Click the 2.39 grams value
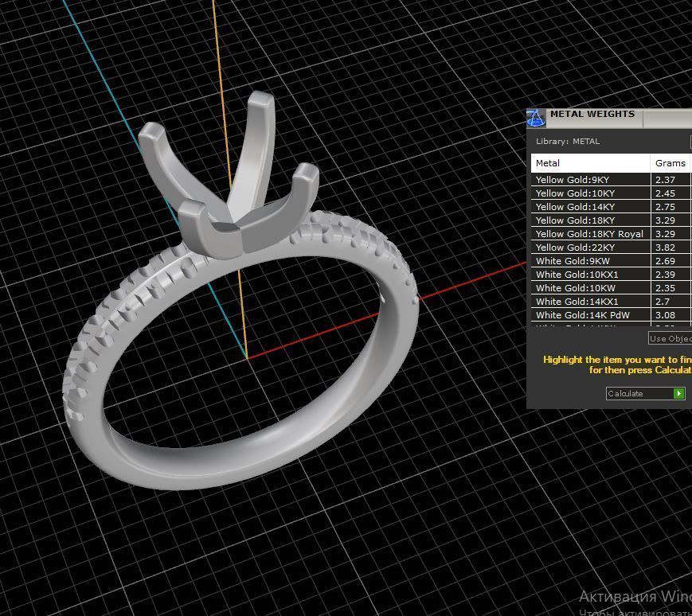 665,275
